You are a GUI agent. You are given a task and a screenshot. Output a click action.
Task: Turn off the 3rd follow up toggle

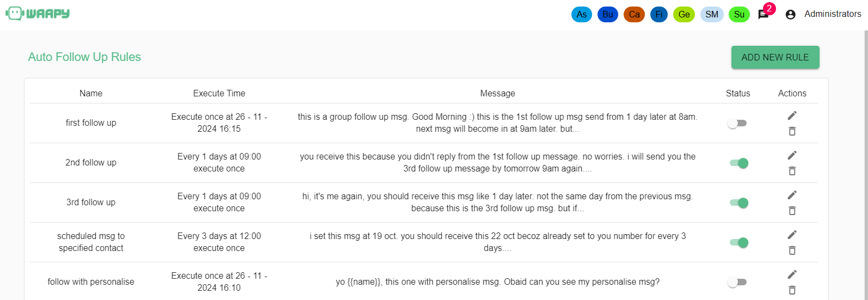pos(739,203)
